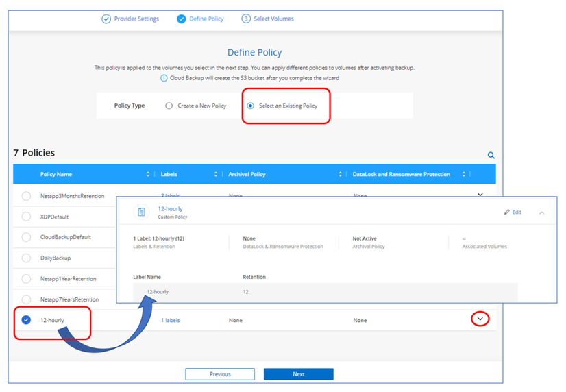
Task: Sort by Policy Name column arrows
Action: click(148, 175)
